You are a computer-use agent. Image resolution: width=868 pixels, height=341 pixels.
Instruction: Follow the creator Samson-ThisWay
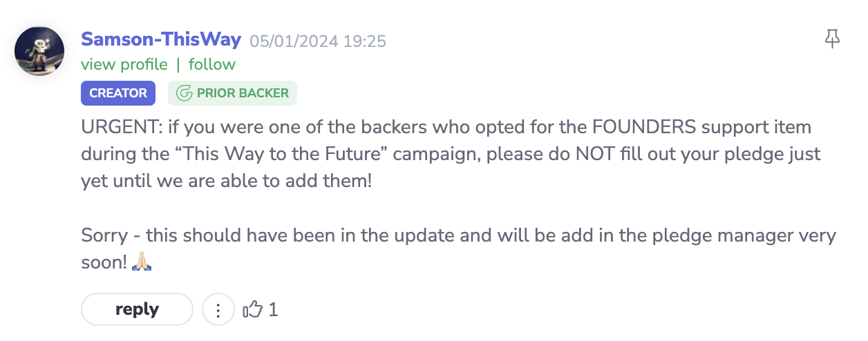pos(211,64)
